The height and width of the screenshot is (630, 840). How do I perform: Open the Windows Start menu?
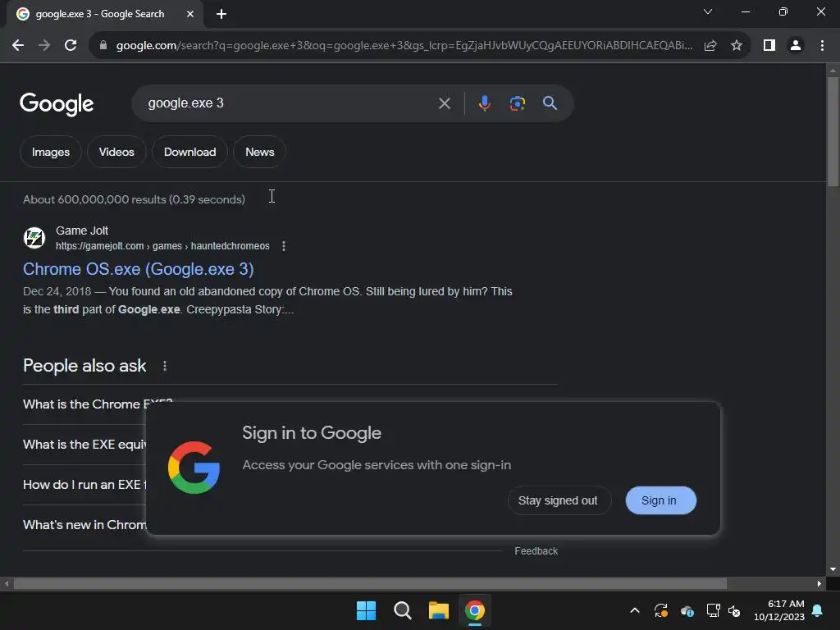pos(366,610)
